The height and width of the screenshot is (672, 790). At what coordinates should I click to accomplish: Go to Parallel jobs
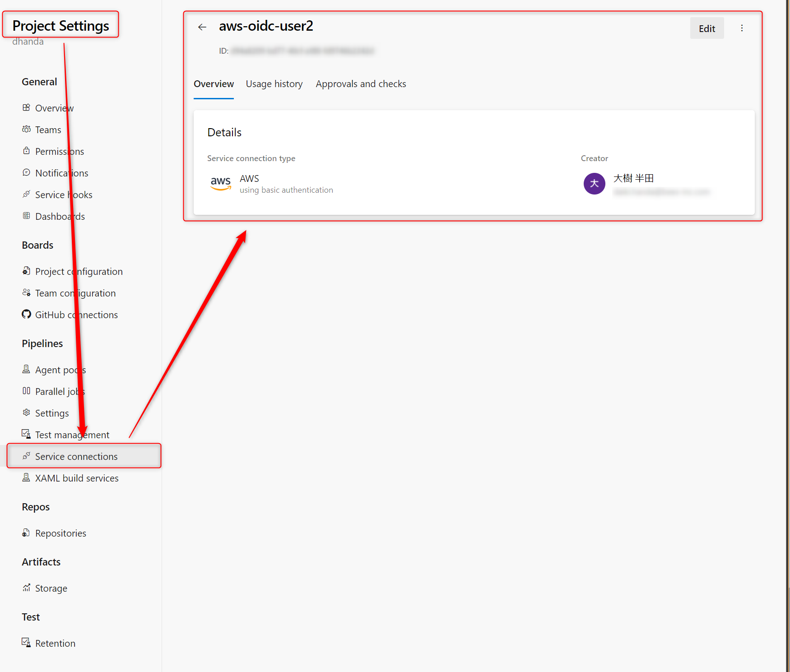pos(60,392)
